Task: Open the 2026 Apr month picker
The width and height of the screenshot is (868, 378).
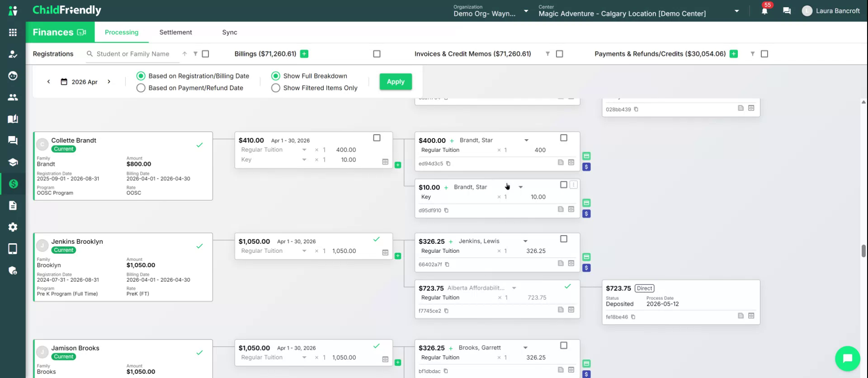Action: (79, 82)
